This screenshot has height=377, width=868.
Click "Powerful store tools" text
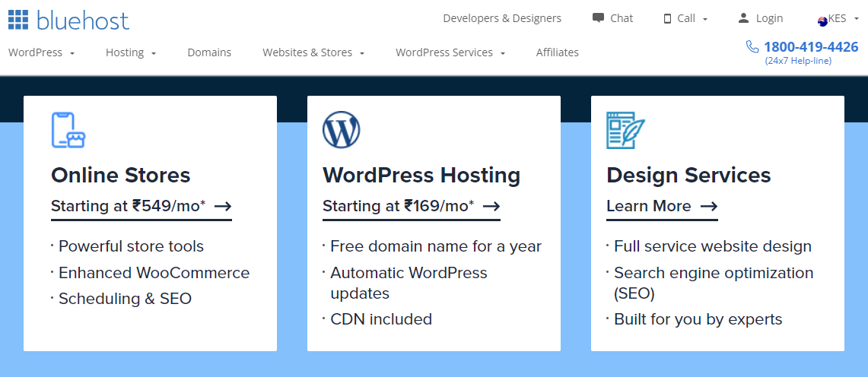click(131, 246)
